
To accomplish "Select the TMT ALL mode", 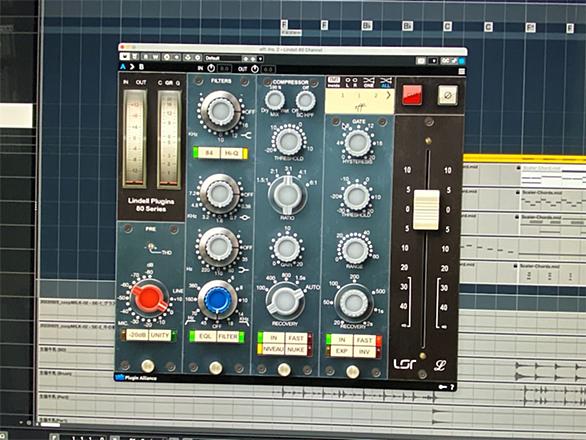I will tap(385, 83).
